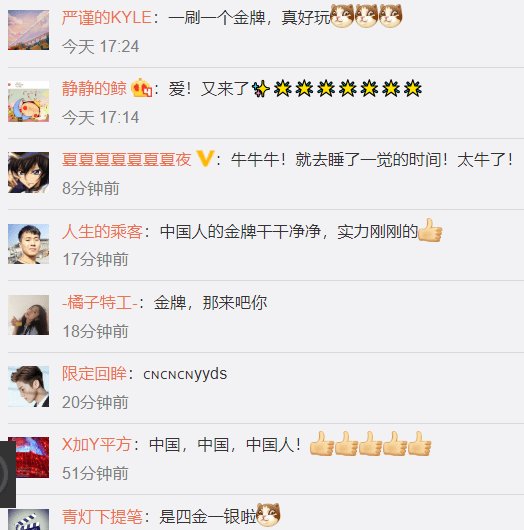Click the thumbs-up emoji in 人生的乘客's comment

(430, 230)
